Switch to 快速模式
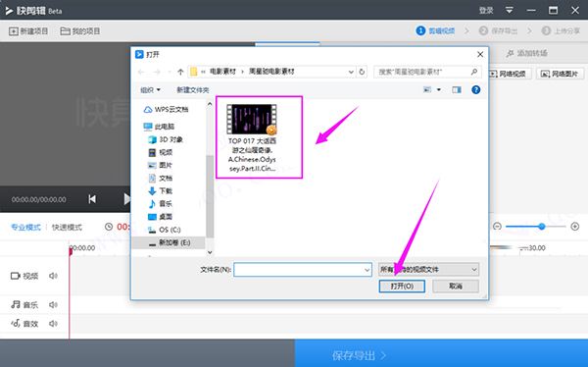The width and height of the screenshot is (588, 367). 67,228
